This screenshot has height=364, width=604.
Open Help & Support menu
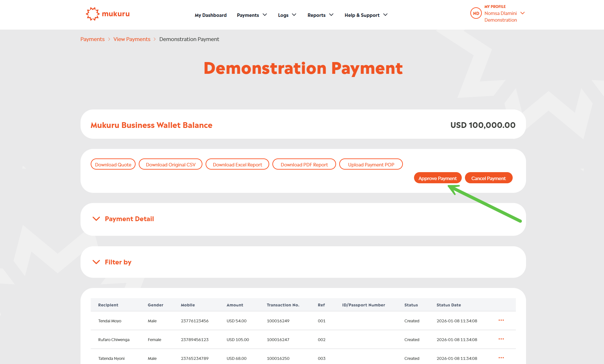tap(366, 15)
